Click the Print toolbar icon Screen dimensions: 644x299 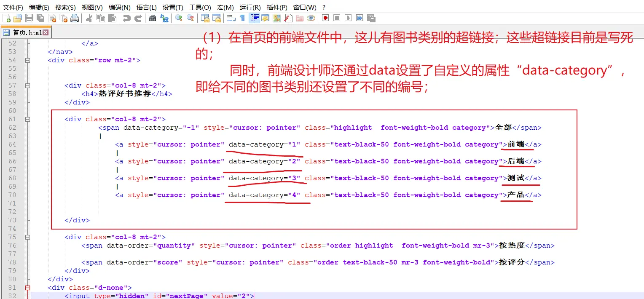75,18
